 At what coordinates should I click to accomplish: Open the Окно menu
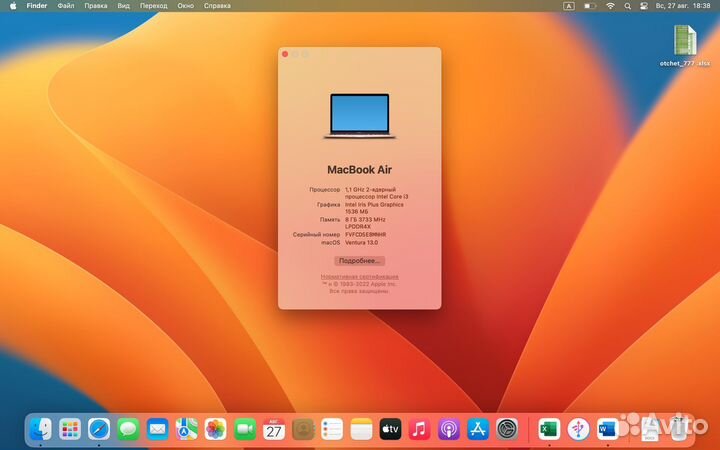(186, 6)
